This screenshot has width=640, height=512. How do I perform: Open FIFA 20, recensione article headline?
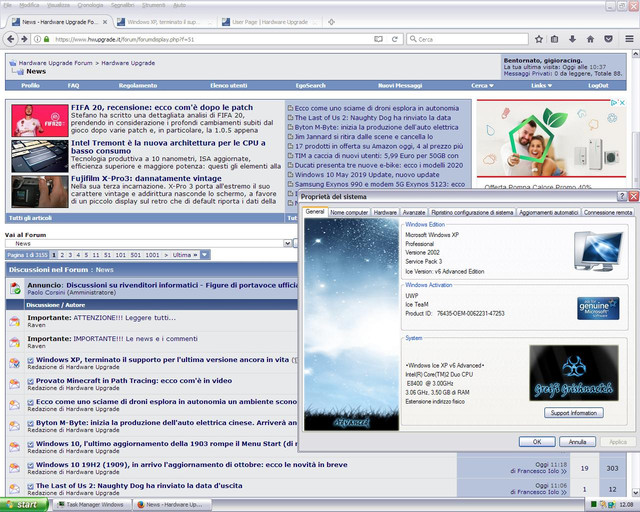162,107
